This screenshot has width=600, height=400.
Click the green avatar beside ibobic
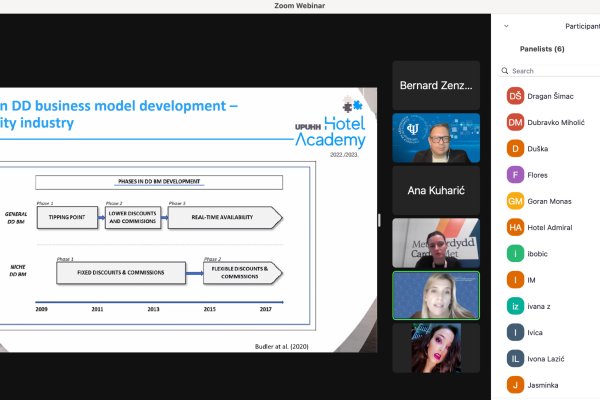pos(516,254)
